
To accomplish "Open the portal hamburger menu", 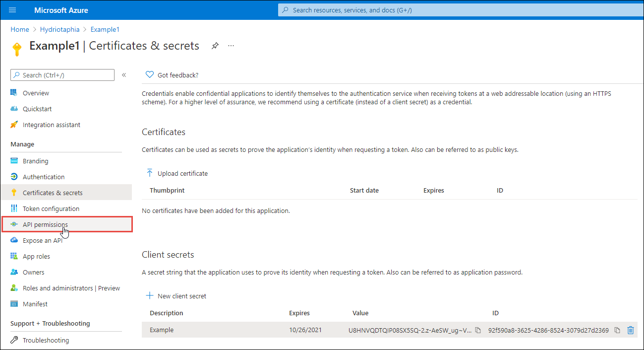I will [12, 10].
